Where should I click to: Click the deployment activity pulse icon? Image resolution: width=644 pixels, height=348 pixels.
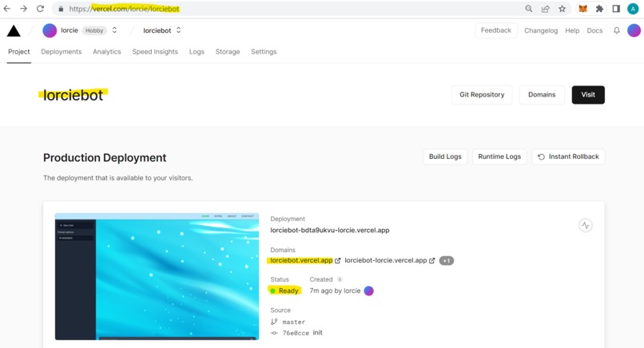coord(585,225)
